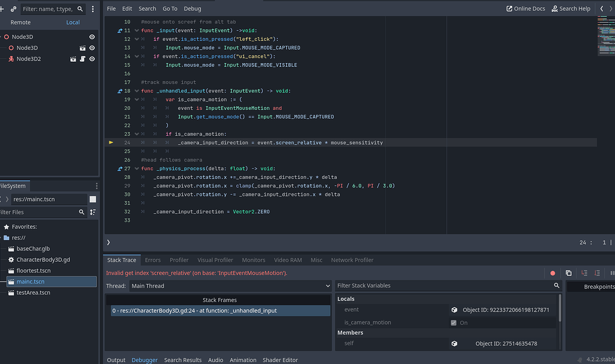The height and width of the screenshot is (364, 615).
Task: Toggle the is_camera_motion checkbox
Action: click(453, 323)
